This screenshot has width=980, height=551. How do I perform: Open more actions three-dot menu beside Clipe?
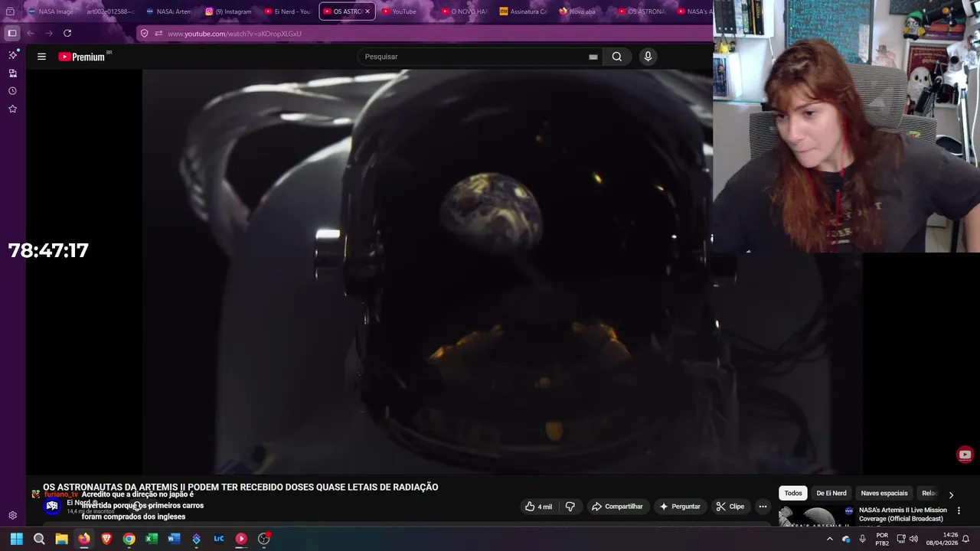[x=763, y=507]
